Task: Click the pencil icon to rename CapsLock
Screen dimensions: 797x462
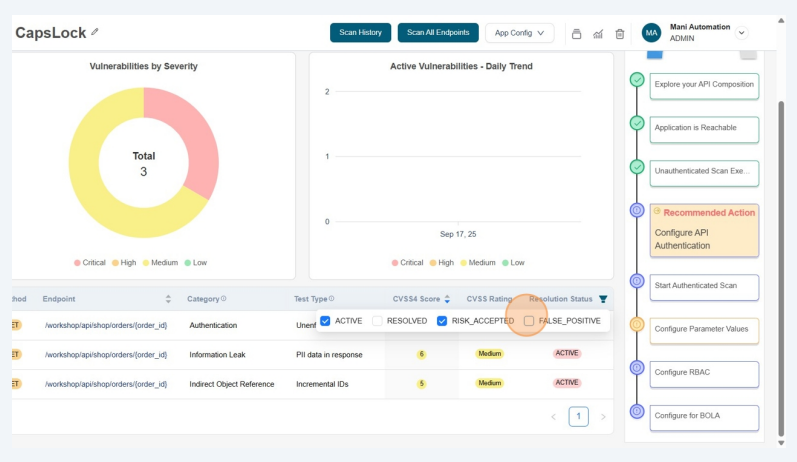Action: point(95,32)
